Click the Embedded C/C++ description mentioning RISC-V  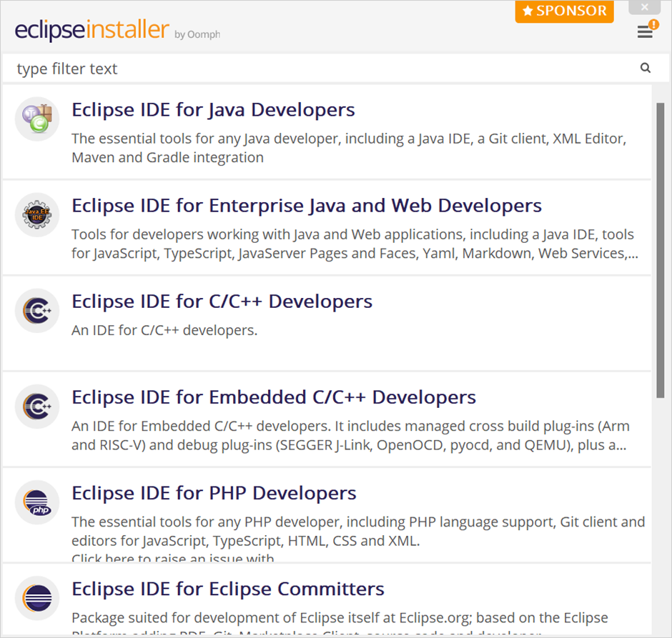(x=350, y=436)
